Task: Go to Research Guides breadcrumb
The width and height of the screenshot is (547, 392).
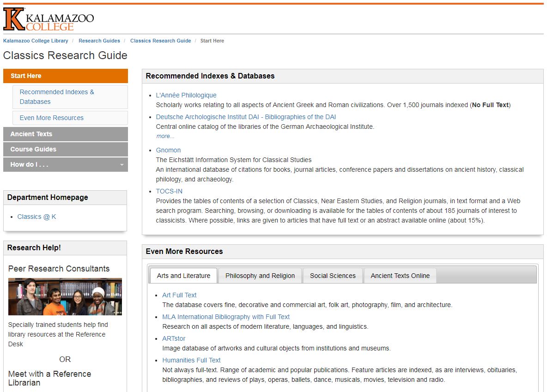Action: pyautogui.click(x=99, y=41)
